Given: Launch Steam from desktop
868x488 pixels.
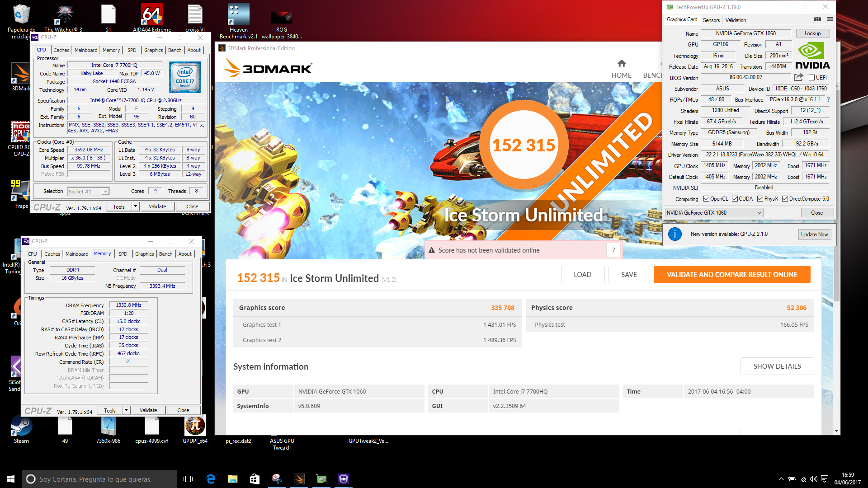Looking at the screenshot, I should [x=21, y=429].
